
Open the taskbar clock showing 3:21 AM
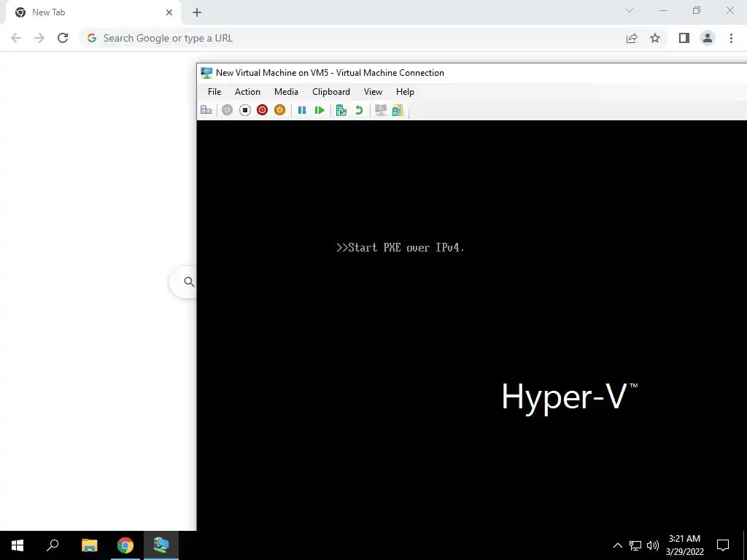click(x=685, y=545)
